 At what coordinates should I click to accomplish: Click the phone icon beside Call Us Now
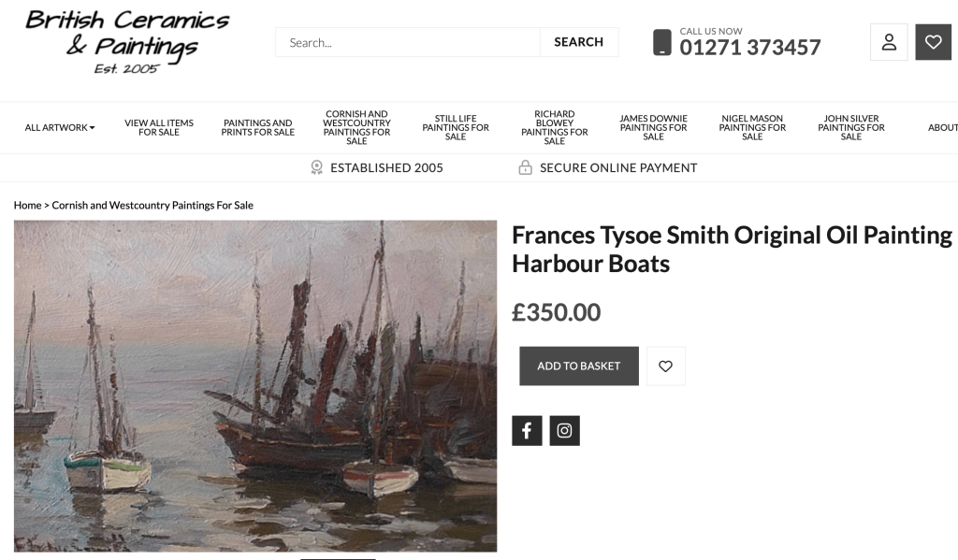click(662, 42)
